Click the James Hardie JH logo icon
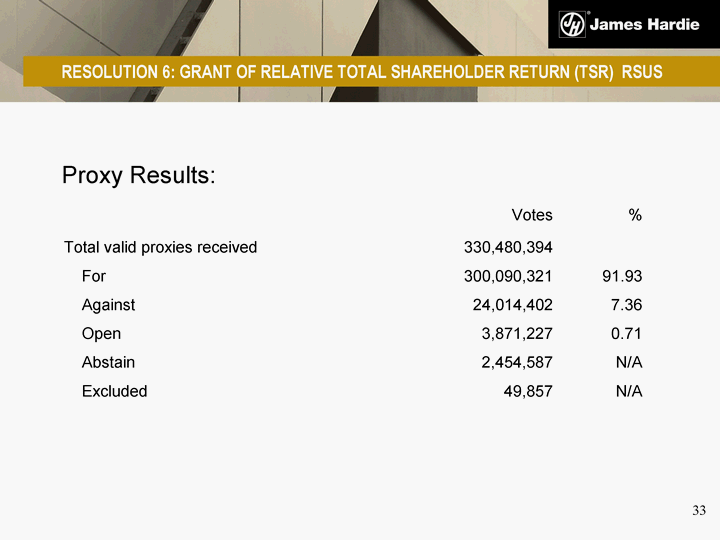Viewport: 720px width, 540px height. pos(572,24)
